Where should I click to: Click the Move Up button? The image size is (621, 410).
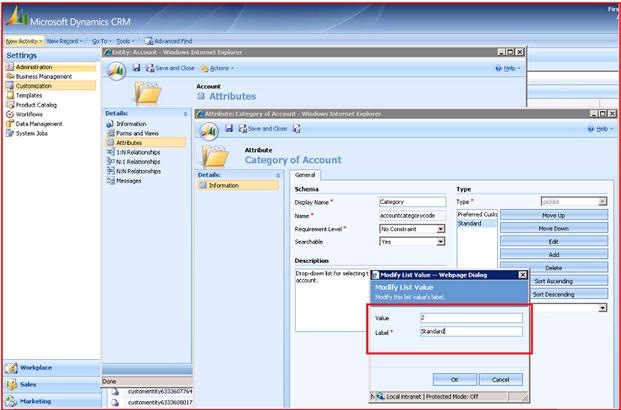[554, 215]
